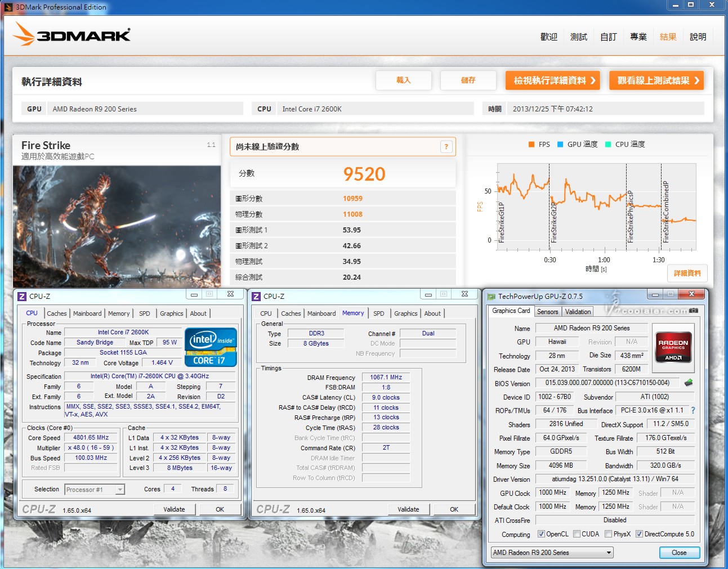Switch to Mainboard tab in the Memory CPU-Z window

click(x=321, y=313)
